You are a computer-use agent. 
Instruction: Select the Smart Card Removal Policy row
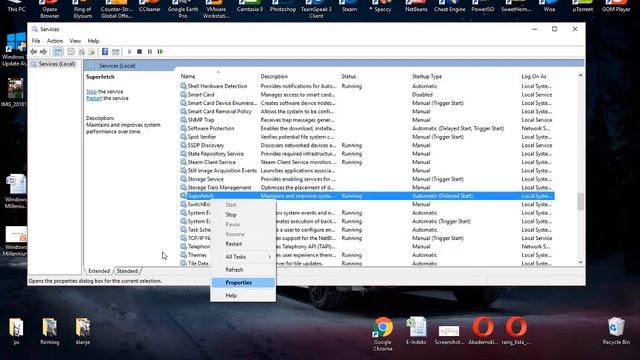tap(367, 111)
